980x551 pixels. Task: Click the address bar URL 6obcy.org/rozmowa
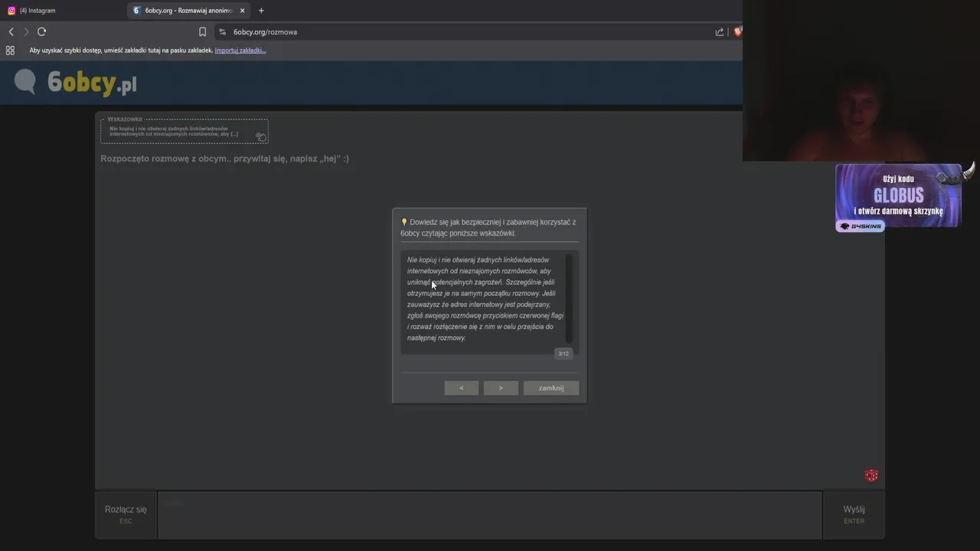pyautogui.click(x=265, y=31)
